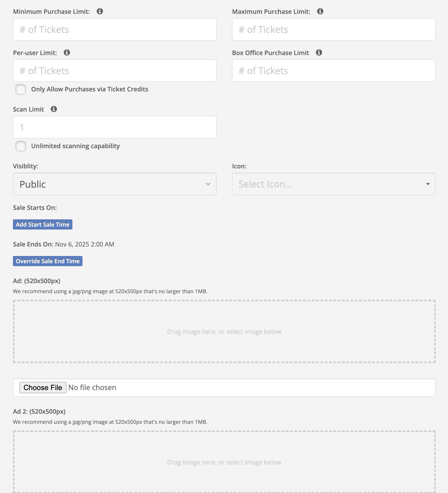Click into Maximum Purchase Limit input
The width and height of the screenshot is (448, 493).
334,29
